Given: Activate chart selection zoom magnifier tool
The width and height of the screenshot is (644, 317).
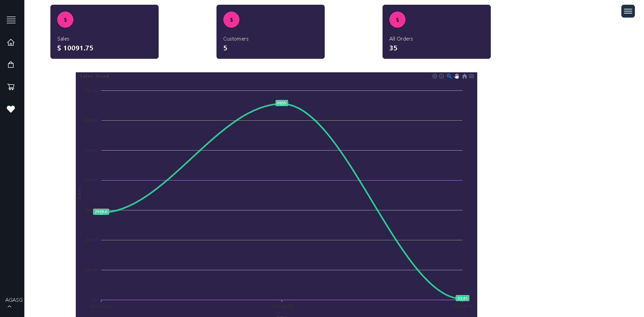Looking at the screenshot, I should point(449,76).
